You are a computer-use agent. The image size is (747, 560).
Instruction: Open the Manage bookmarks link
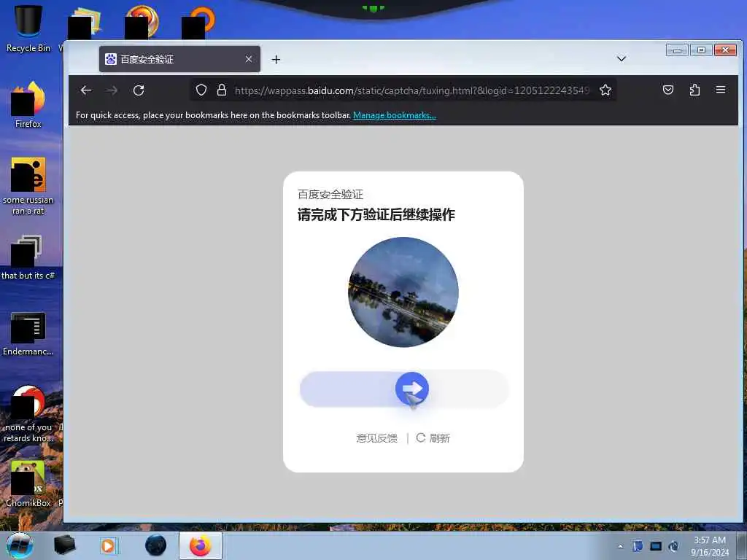point(395,115)
